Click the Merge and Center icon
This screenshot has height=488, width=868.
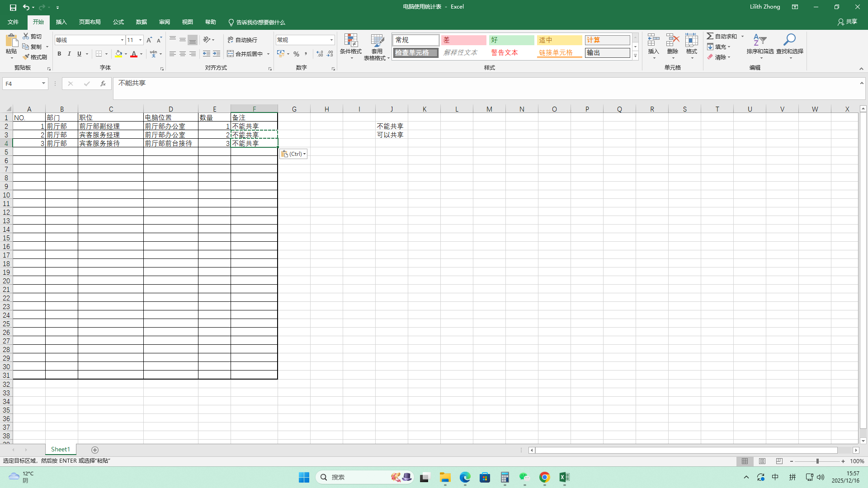coord(231,54)
